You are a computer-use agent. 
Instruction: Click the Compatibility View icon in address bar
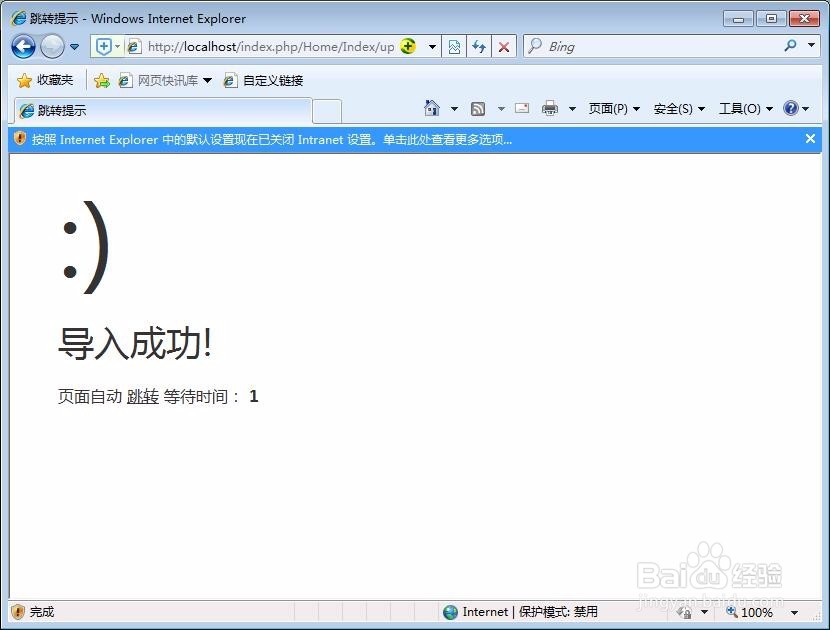[454, 46]
